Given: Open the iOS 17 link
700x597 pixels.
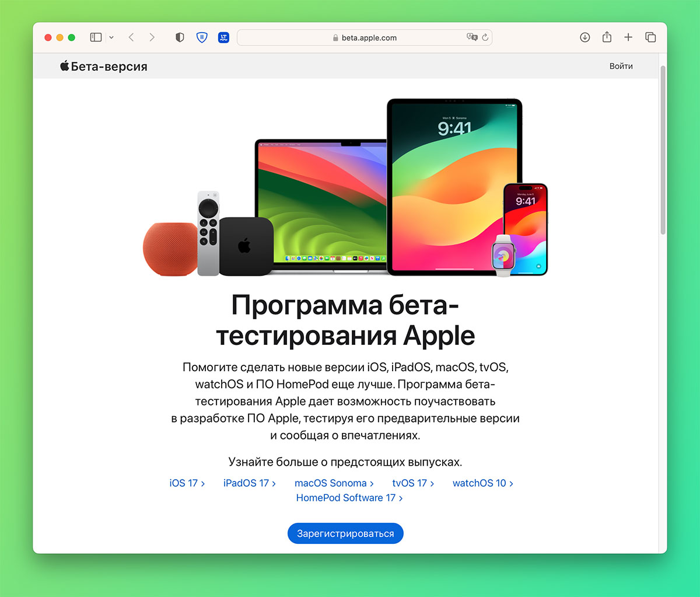Looking at the screenshot, I should [187, 483].
